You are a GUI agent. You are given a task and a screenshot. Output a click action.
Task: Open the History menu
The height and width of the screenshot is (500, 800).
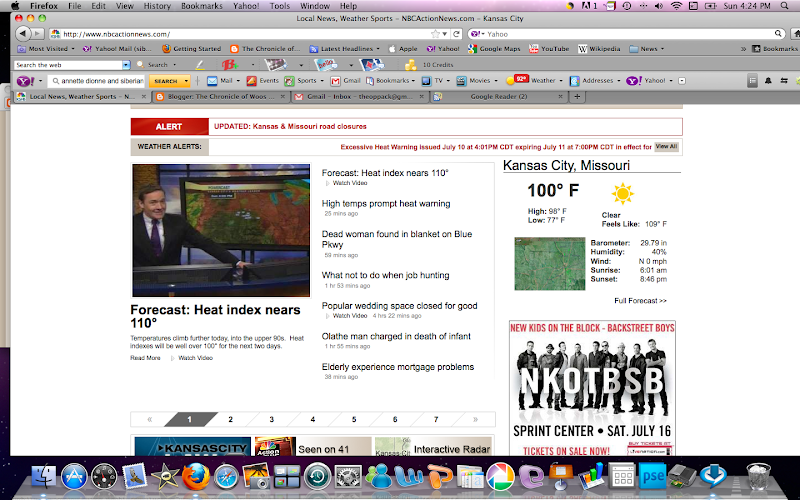[x=157, y=6]
